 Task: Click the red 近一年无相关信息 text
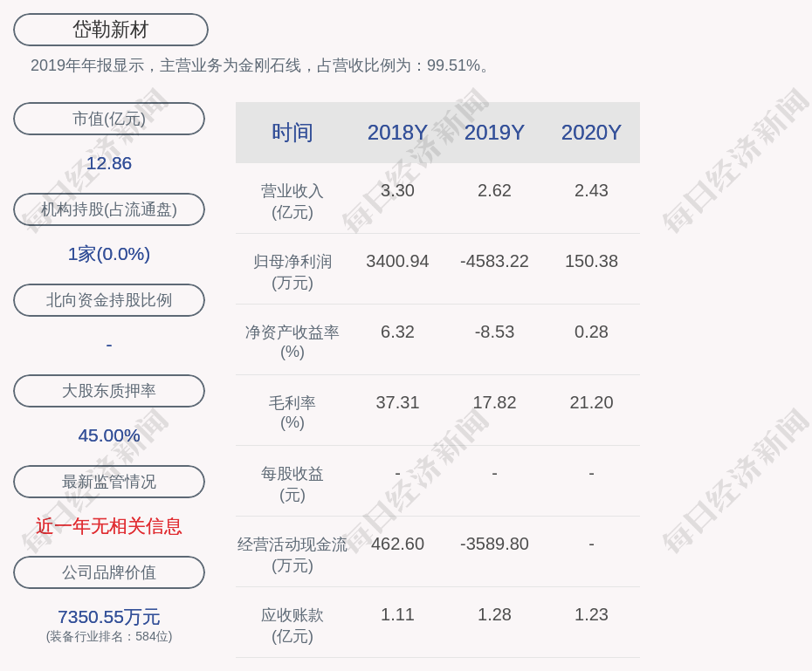coord(109,526)
